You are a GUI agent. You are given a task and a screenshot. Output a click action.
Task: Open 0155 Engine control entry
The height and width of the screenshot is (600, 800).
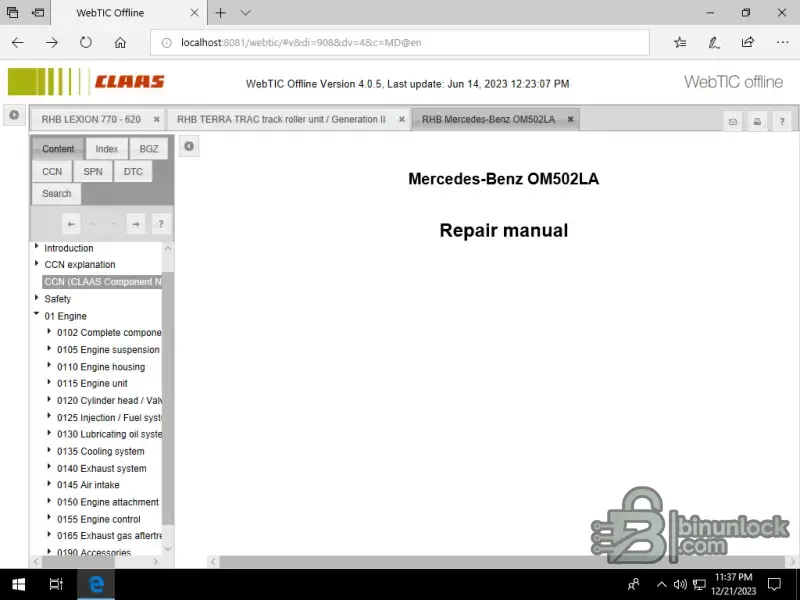pyautogui.click(x=98, y=519)
